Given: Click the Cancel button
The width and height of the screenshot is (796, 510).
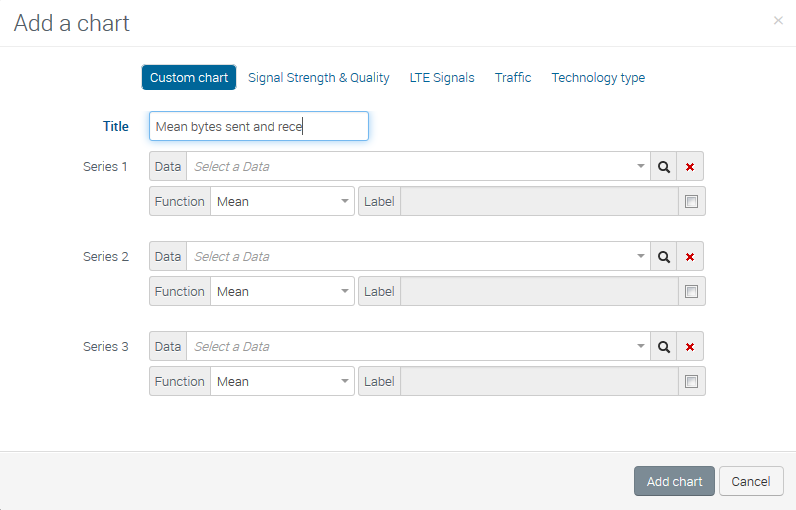Looking at the screenshot, I should point(750,482).
